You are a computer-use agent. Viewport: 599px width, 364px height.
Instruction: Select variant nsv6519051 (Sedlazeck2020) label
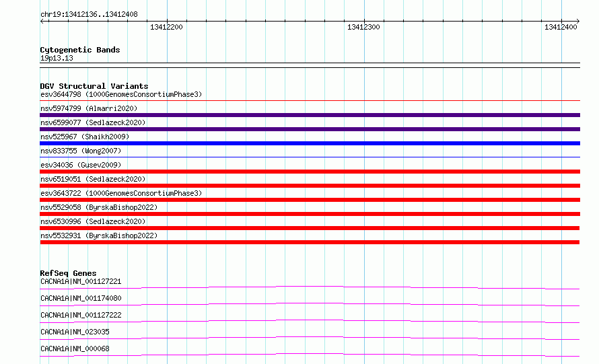pyautogui.click(x=93, y=179)
